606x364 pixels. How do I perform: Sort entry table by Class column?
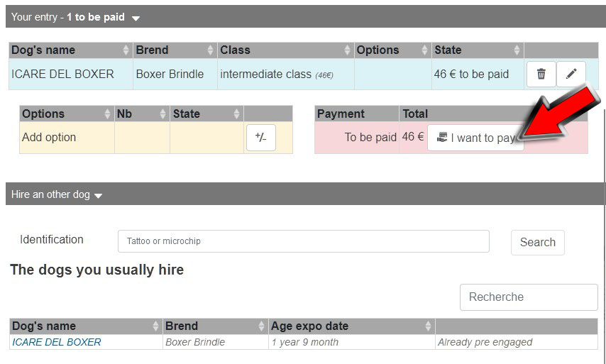(285, 50)
